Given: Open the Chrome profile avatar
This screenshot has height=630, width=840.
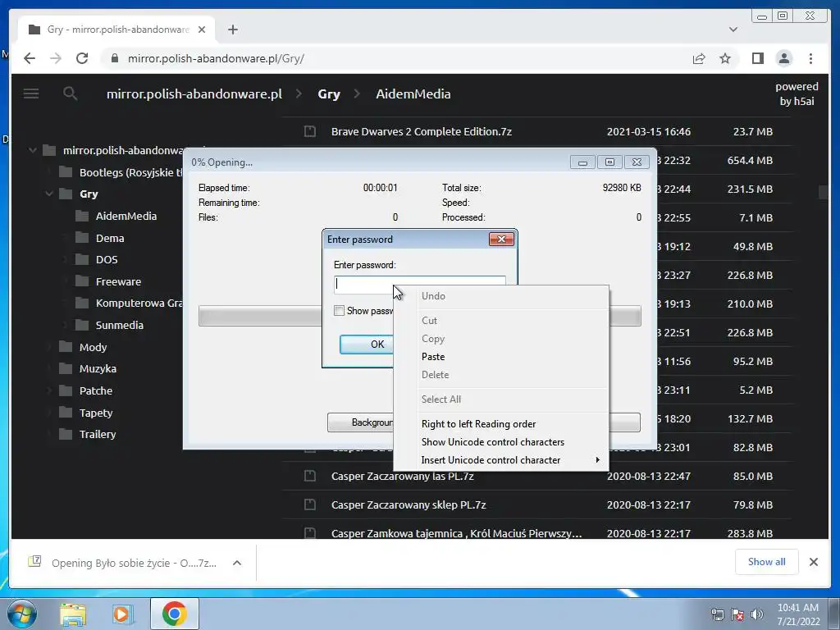Looking at the screenshot, I should click(784, 58).
